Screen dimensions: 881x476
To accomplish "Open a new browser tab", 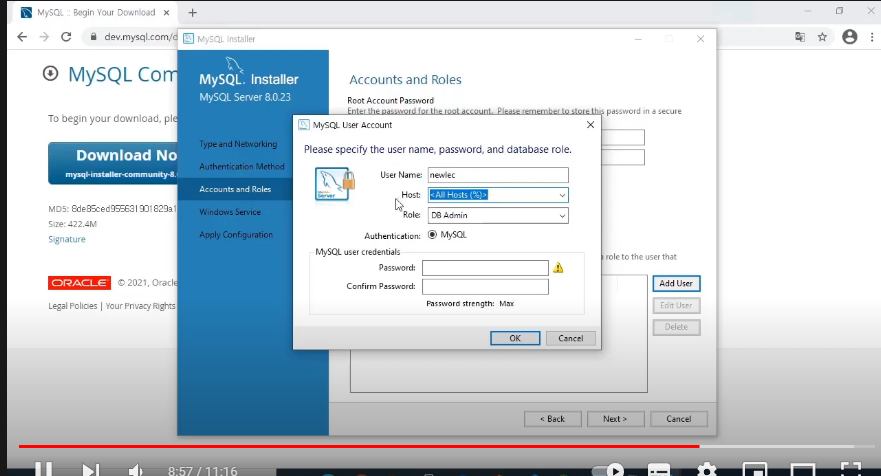I will click(193, 12).
